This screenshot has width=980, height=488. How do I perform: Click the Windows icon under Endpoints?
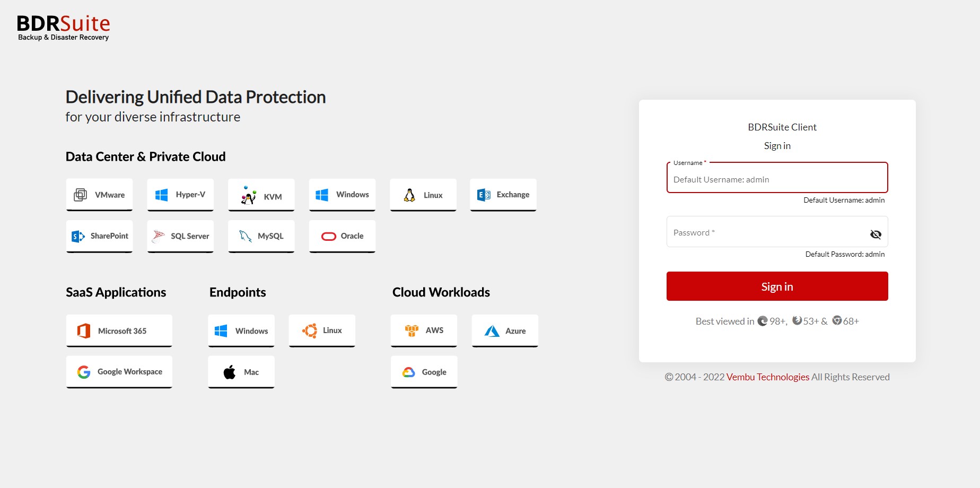click(221, 330)
